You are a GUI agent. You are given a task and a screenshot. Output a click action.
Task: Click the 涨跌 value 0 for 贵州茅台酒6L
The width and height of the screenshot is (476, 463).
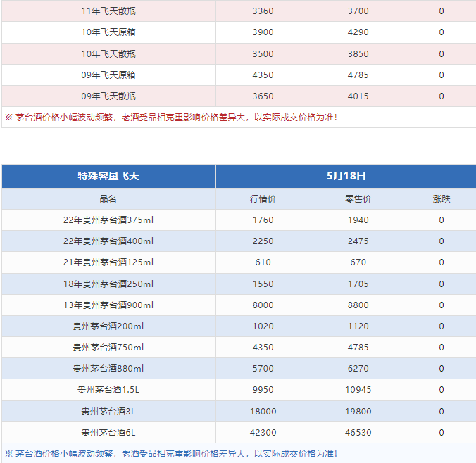pos(441,433)
